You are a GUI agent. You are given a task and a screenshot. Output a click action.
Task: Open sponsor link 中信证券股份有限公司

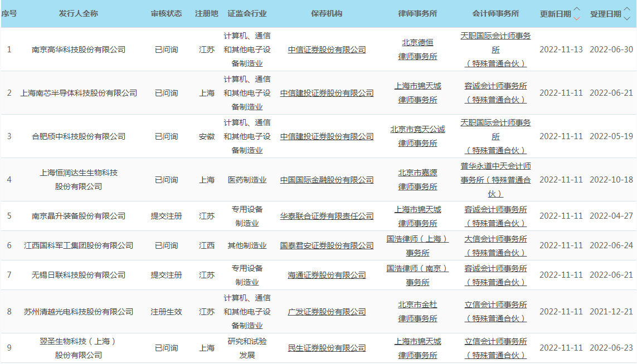point(327,50)
